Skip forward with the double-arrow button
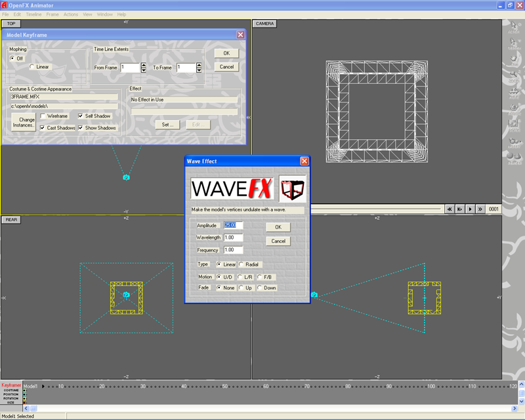The image size is (525, 420). tap(480, 209)
